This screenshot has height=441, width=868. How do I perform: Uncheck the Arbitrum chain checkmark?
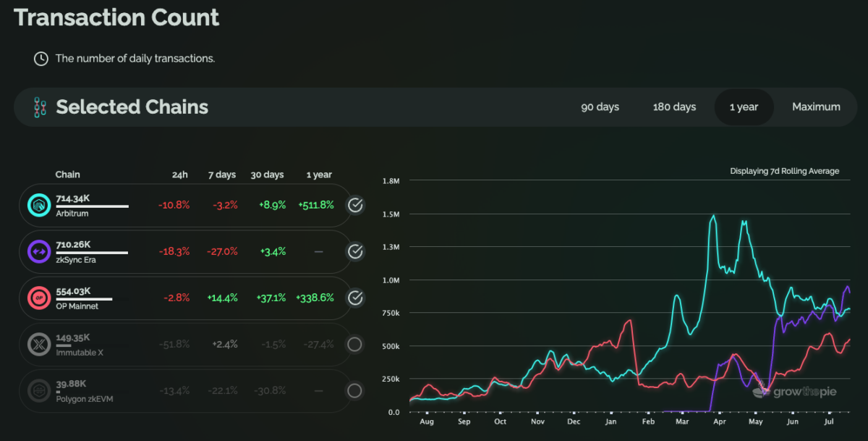354,205
